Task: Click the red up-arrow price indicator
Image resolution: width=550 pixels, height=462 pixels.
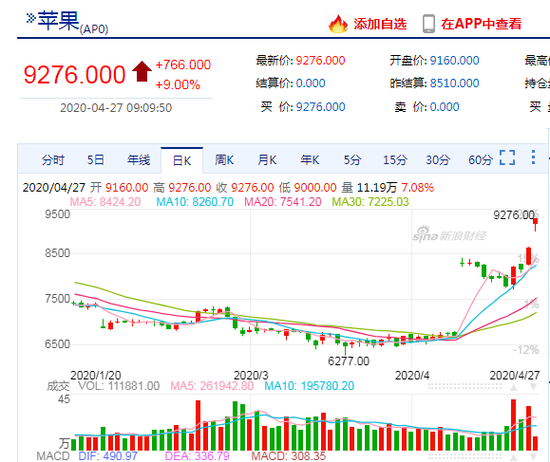Action: coord(142,71)
